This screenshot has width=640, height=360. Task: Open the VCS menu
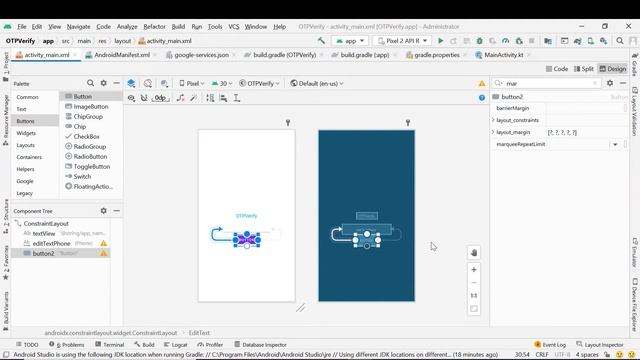(x=233, y=27)
